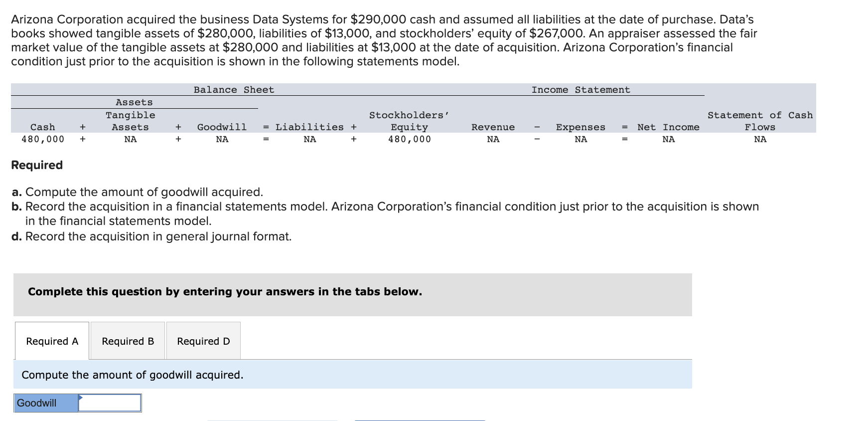This screenshot has height=421, width=868.
Task: Click the NA value under Liabilities
Action: tap(309, 139)
